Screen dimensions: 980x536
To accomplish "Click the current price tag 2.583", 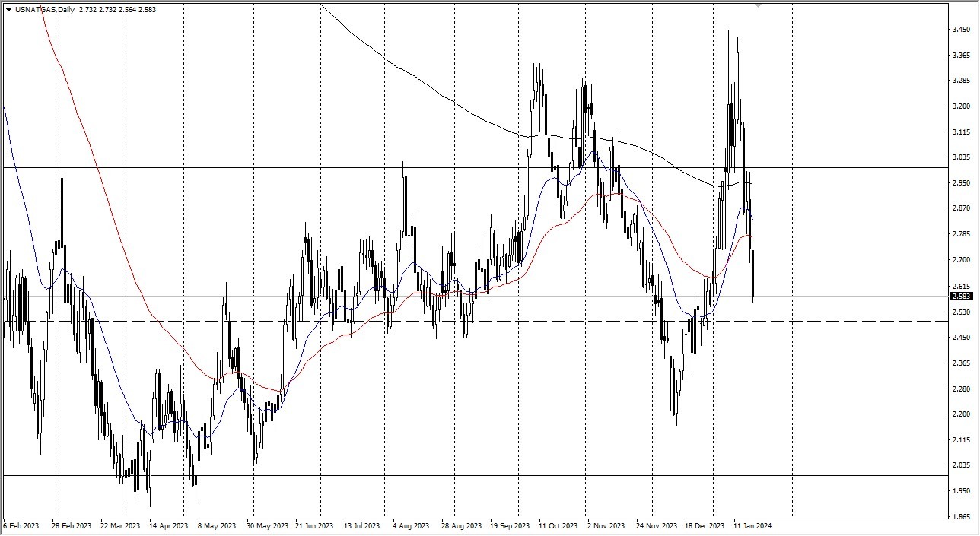I will [959, 297].
